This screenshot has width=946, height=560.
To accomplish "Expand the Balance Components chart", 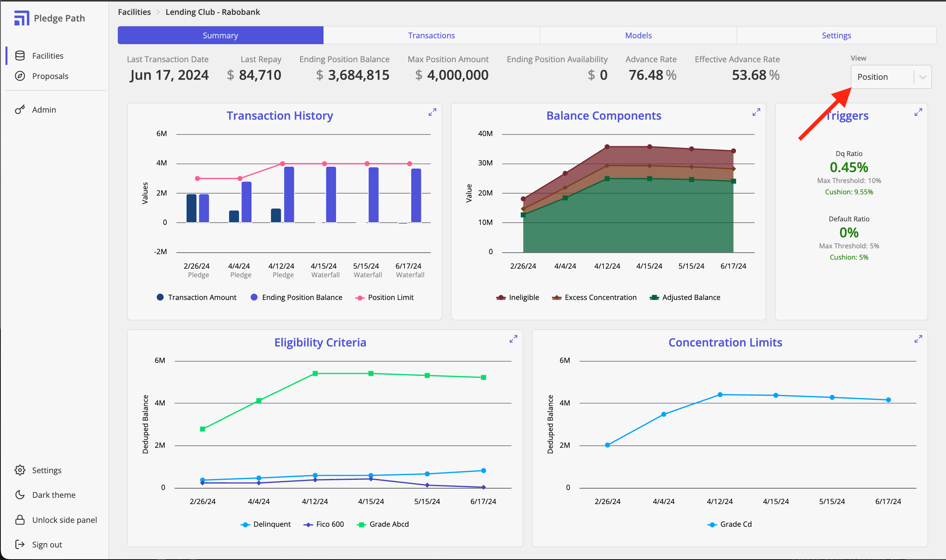I will [x=756, y=112].
